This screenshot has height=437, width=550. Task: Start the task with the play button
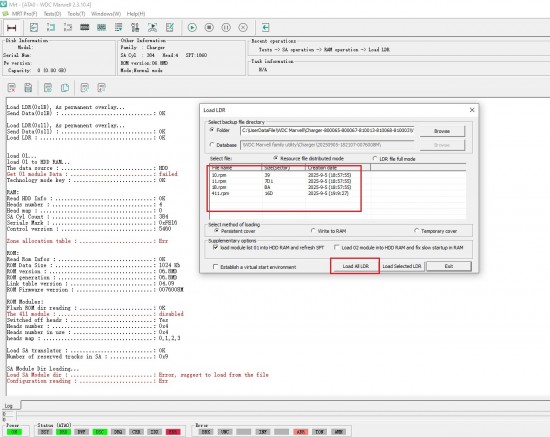[192, 27]
